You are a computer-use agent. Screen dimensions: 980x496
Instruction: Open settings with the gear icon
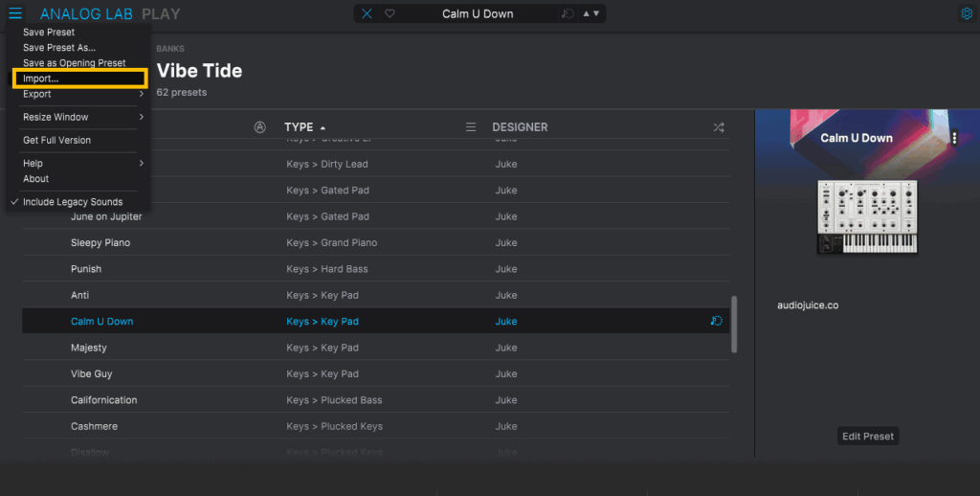967,13
